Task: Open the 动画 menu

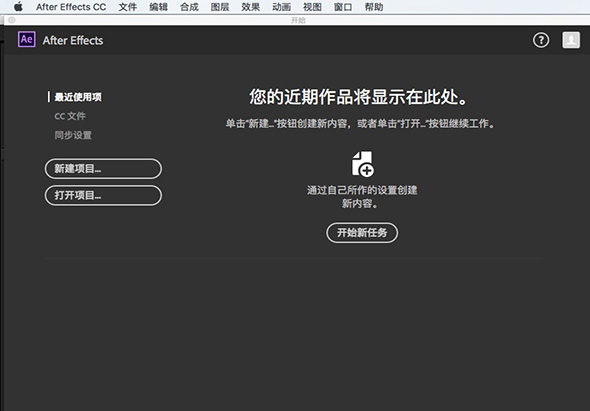Action: coord(281,7)
